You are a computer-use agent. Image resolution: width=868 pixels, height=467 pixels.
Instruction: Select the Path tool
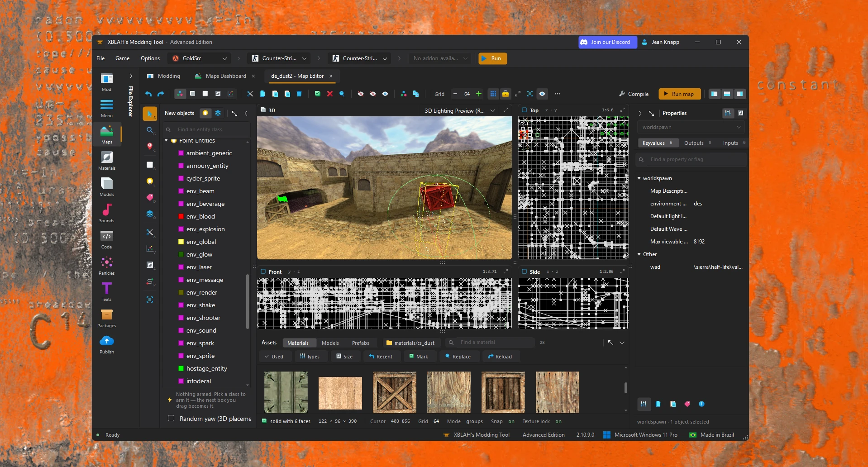[150, 281]
